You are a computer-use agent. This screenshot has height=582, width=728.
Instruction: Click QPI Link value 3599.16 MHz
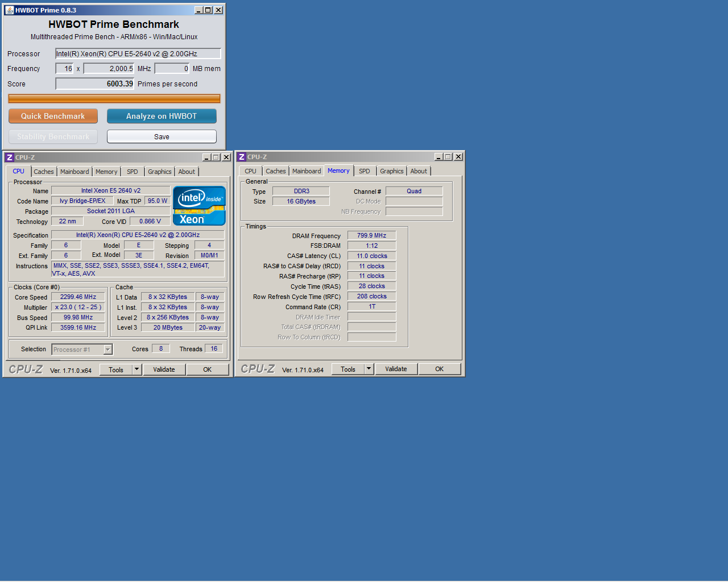click(x=78, y=327)
